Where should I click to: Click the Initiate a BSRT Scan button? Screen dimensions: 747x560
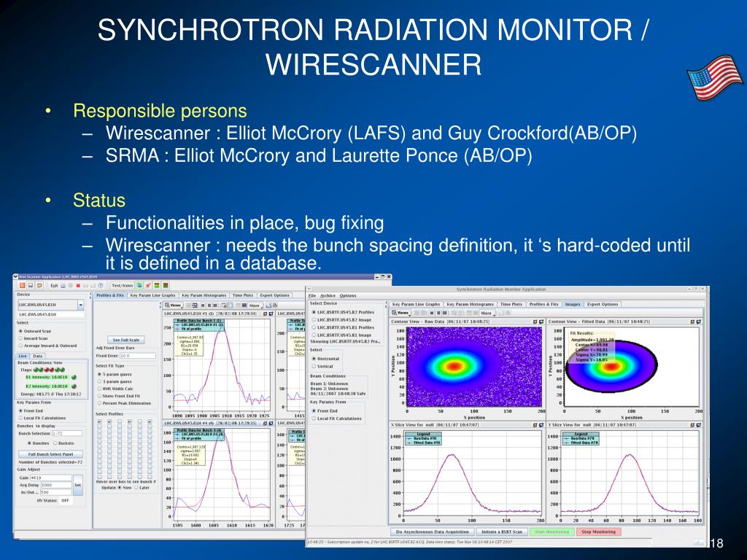tap(502, 532)
